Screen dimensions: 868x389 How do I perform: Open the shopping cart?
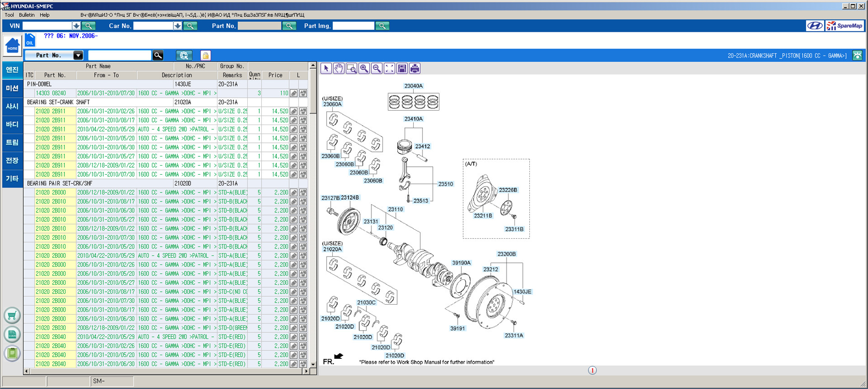[12, 316]
